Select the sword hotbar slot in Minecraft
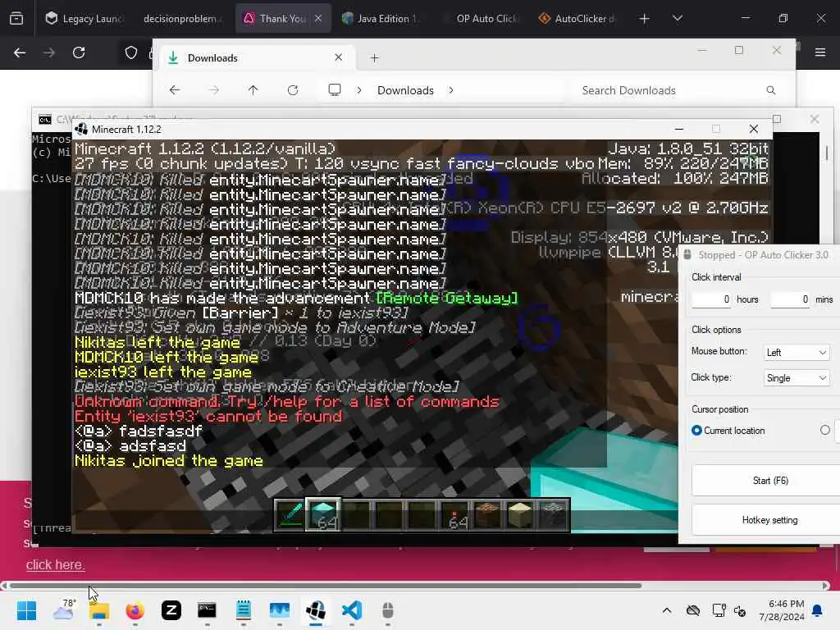The width and height of the screenshot is (840, 630). coord(290,515)
